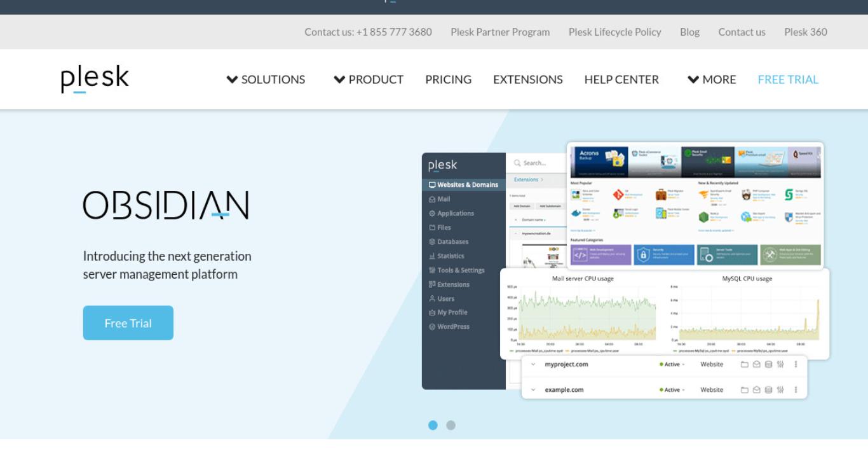Select the first carousel slide dot
Image resolution: width=868 pixels, height=458 pixels.
point(433,425)
